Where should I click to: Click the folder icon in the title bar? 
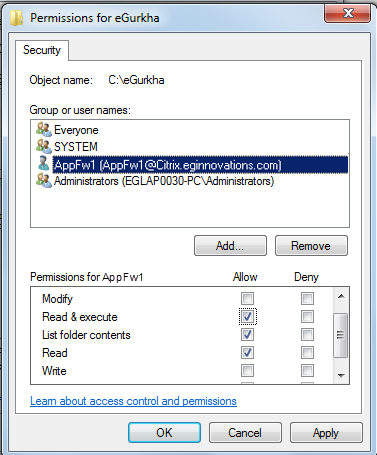(x=16, y=18)
